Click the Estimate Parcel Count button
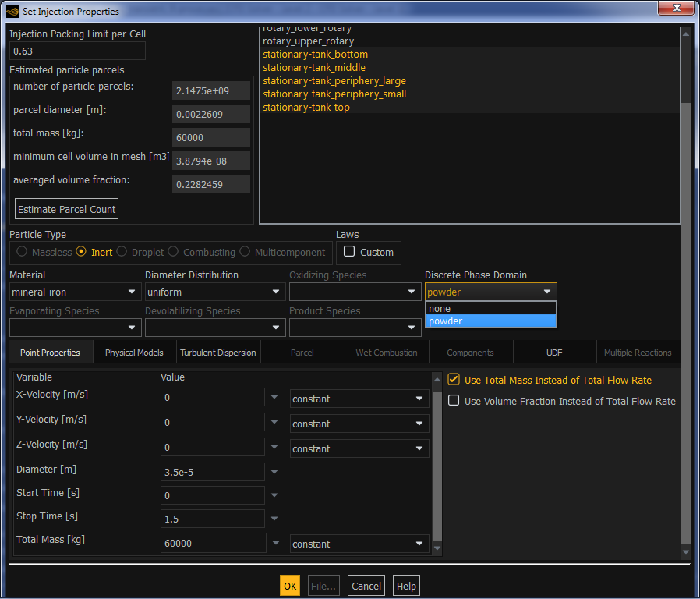Screen dimensions: 700x599 [66, 209]
